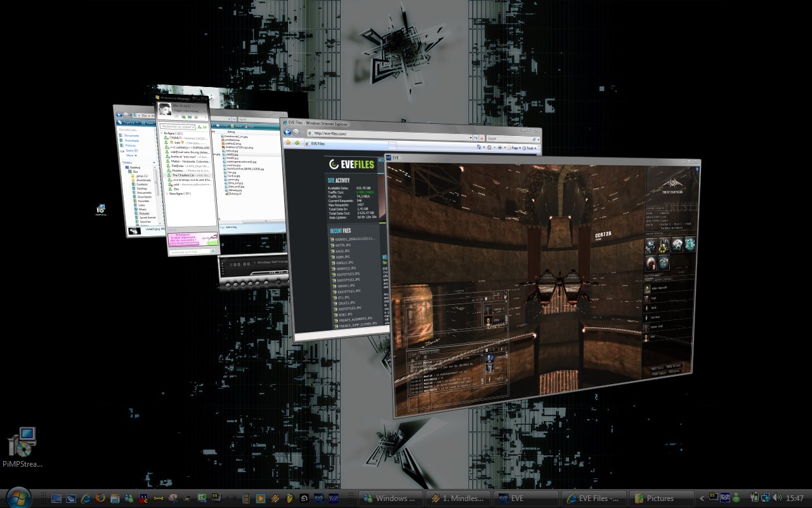Click the 15:47 taskbar clock
Viewport: 812px width, 508px height.
(796, 498)
